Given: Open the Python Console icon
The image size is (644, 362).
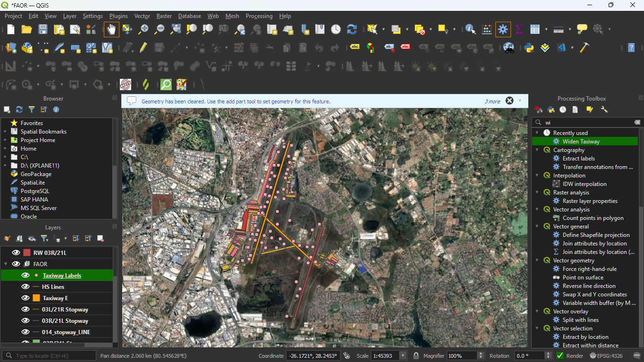Looking at the screenshot, I should click(x=529, y=47).
